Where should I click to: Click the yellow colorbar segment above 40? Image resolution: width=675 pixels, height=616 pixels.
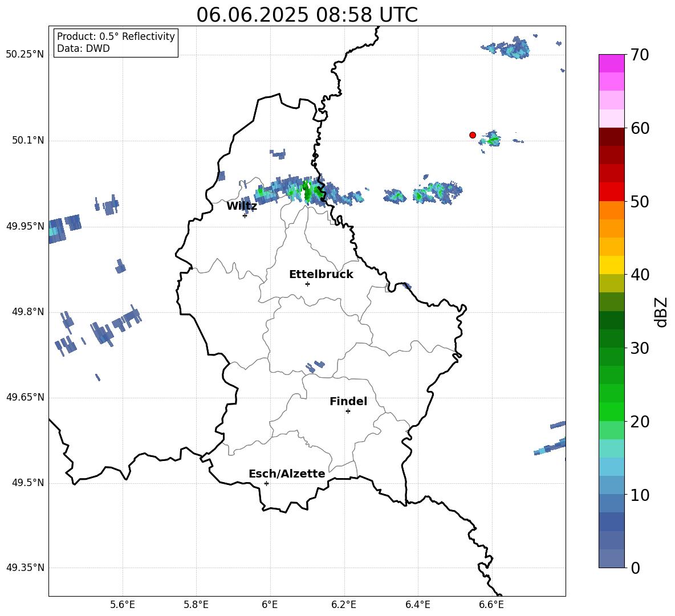pos(611,265)
